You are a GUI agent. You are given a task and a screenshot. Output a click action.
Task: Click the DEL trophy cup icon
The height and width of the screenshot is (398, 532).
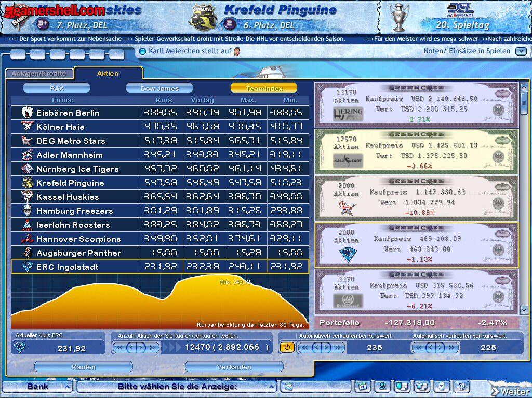399,18
